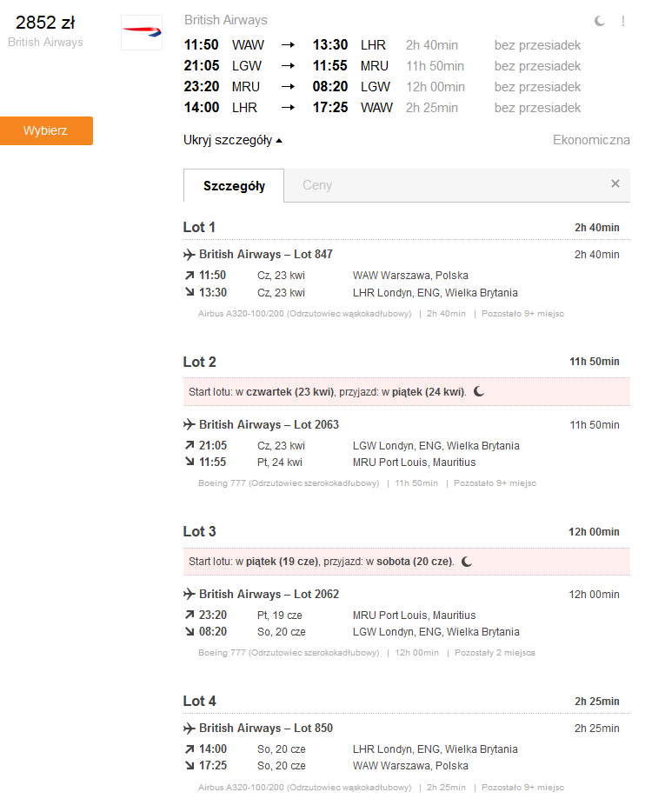Click the departure arrow icon at 23:20 Pt, 19 cze

click(x=190, y=615)
